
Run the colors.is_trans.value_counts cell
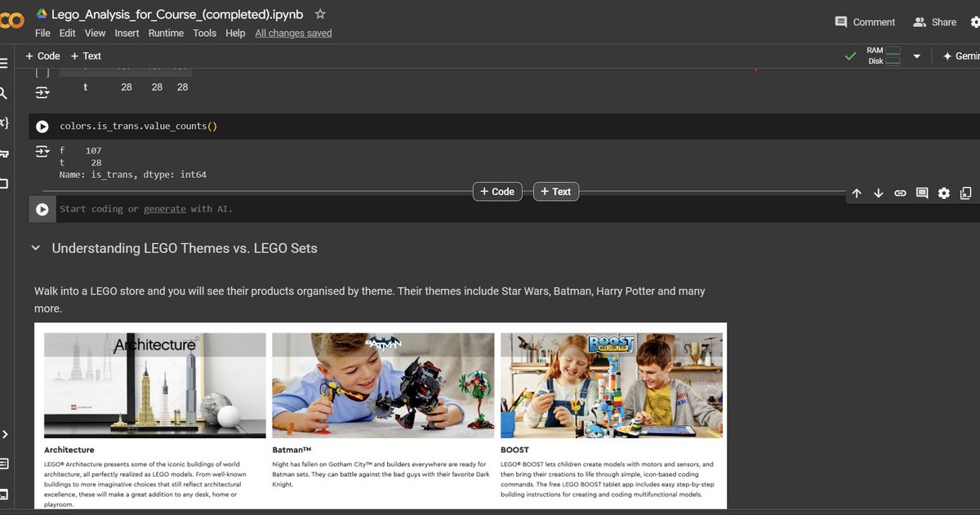[x=42, y=127]
